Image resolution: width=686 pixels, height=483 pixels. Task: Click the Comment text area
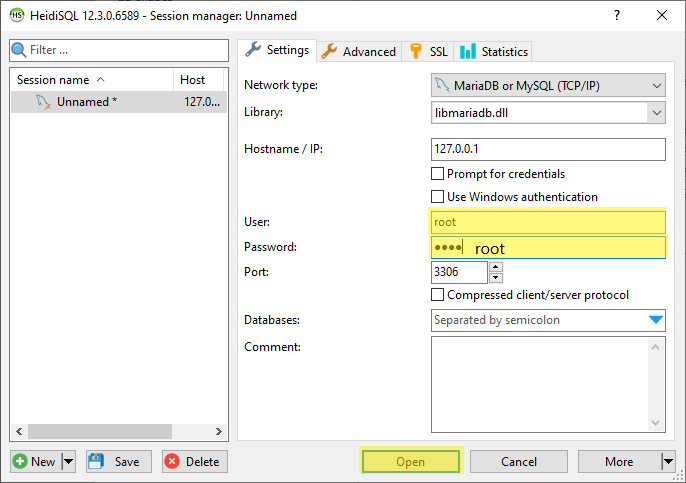[548, 384]
